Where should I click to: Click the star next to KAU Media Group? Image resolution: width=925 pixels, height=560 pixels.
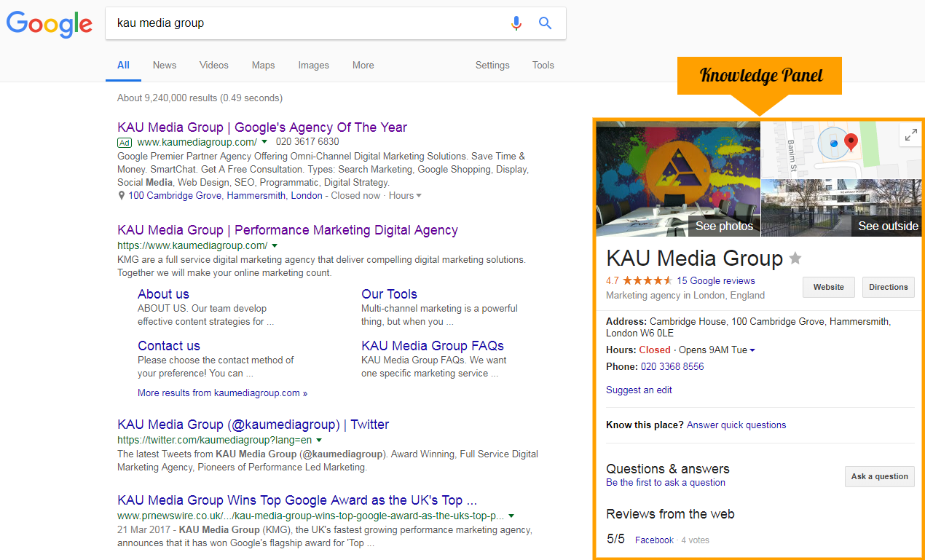795,258
